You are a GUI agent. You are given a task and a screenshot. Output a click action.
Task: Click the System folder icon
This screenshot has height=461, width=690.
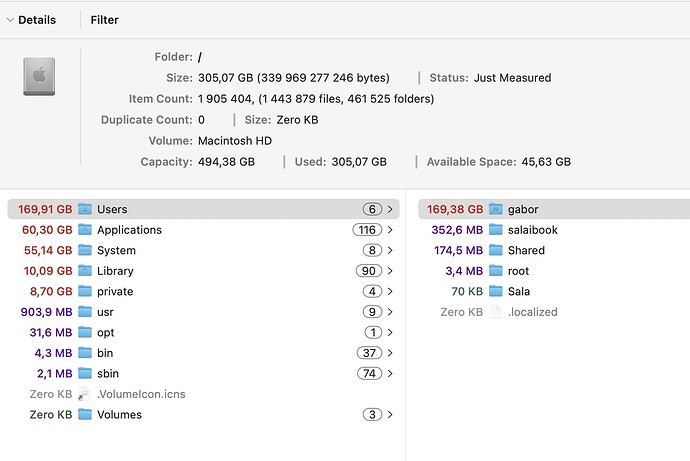coord(85,250)
